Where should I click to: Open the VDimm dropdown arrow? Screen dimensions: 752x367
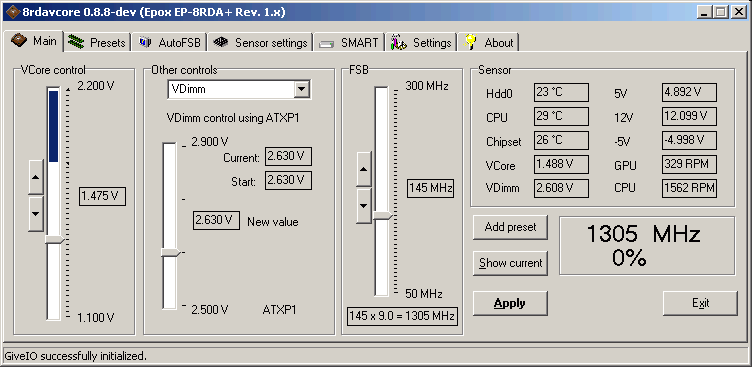(x=301, y=89)
